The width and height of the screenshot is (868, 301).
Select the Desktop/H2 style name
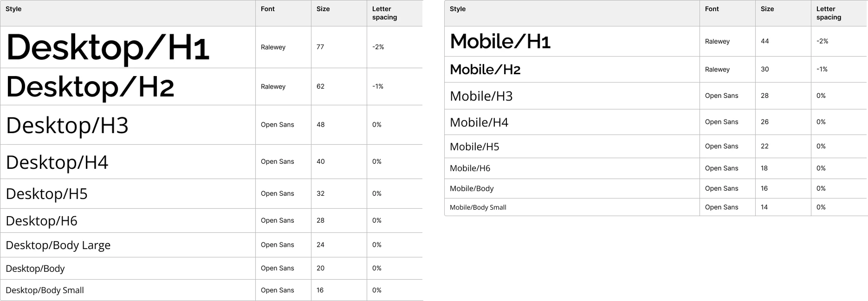[90, 87]
